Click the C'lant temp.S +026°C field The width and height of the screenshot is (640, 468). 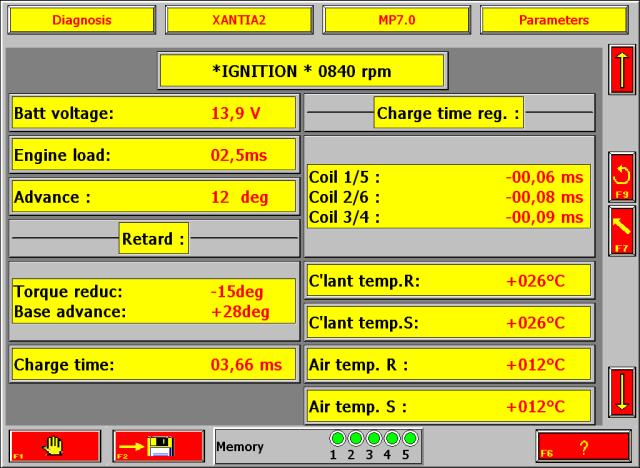pos(449,323)
